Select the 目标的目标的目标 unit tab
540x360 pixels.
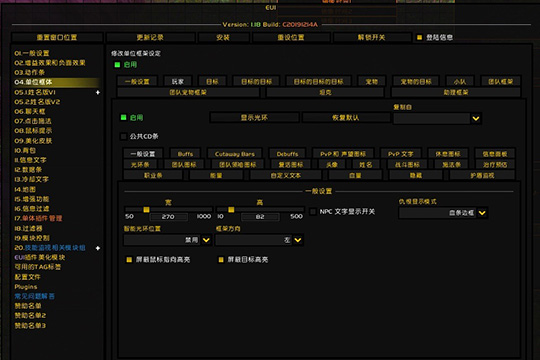click(x=319, y=82)
